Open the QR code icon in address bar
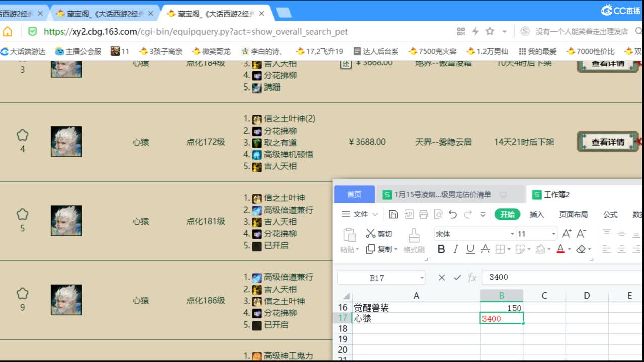The width and height of the screenshot is (644, 362). pos(461,32)
